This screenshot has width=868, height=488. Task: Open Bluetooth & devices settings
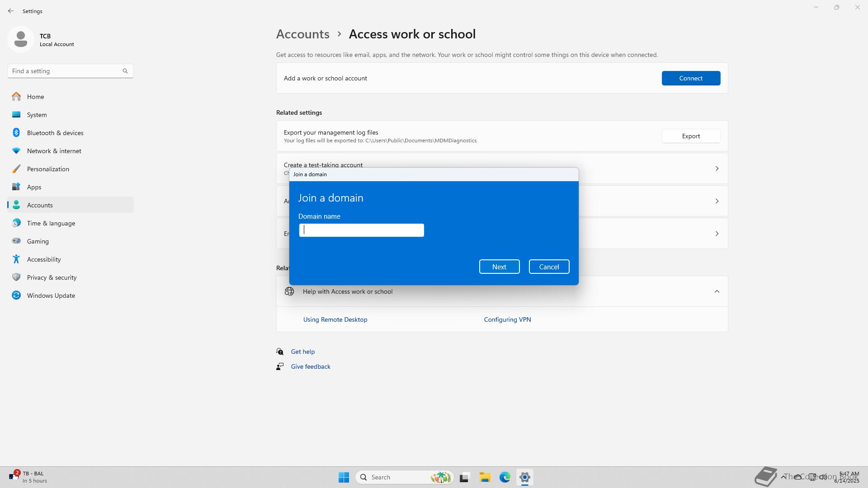[55, 133]
